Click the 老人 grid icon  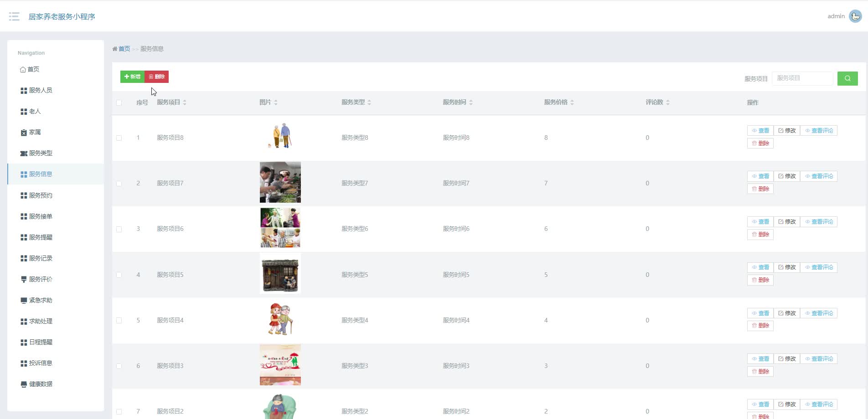coord(24,112)
